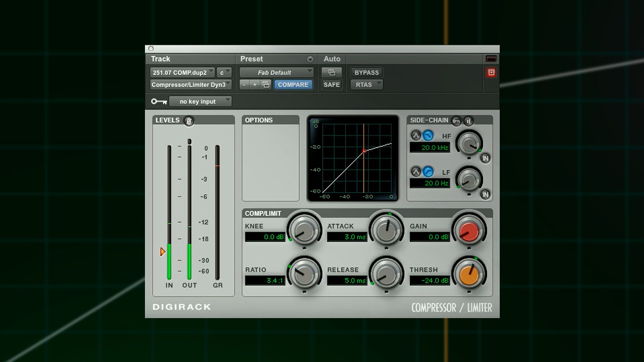Open the Compressor/Limiter Dyn3 plug-in selector
The width and height of the screenshot is (644, 362).
pyautogui.click(x=191, y=84)
